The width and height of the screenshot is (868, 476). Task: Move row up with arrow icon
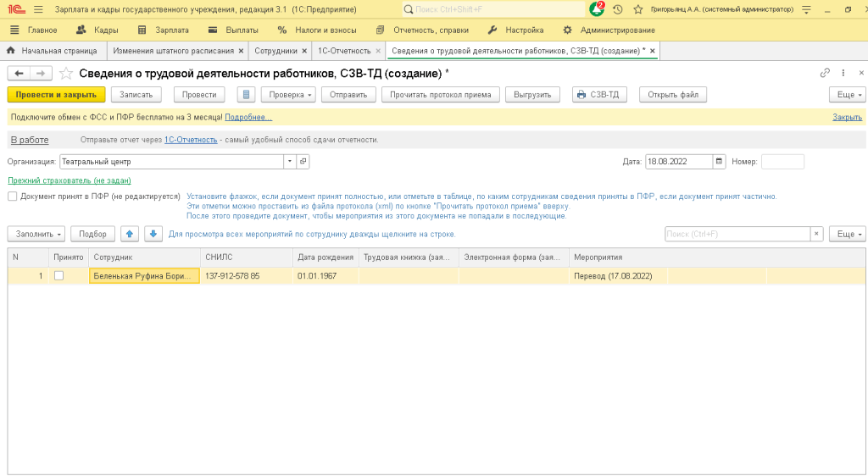click(129, 234)
